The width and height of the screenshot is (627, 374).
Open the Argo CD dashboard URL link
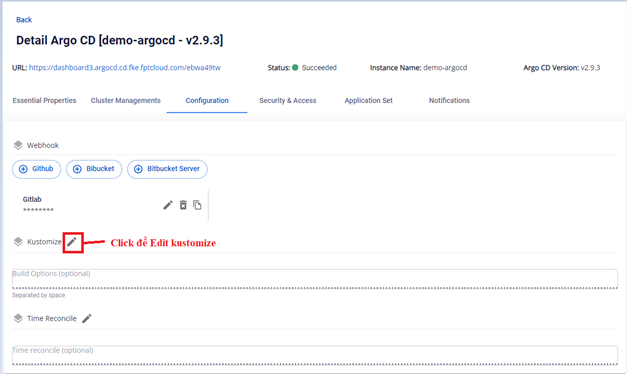point(125,68)
